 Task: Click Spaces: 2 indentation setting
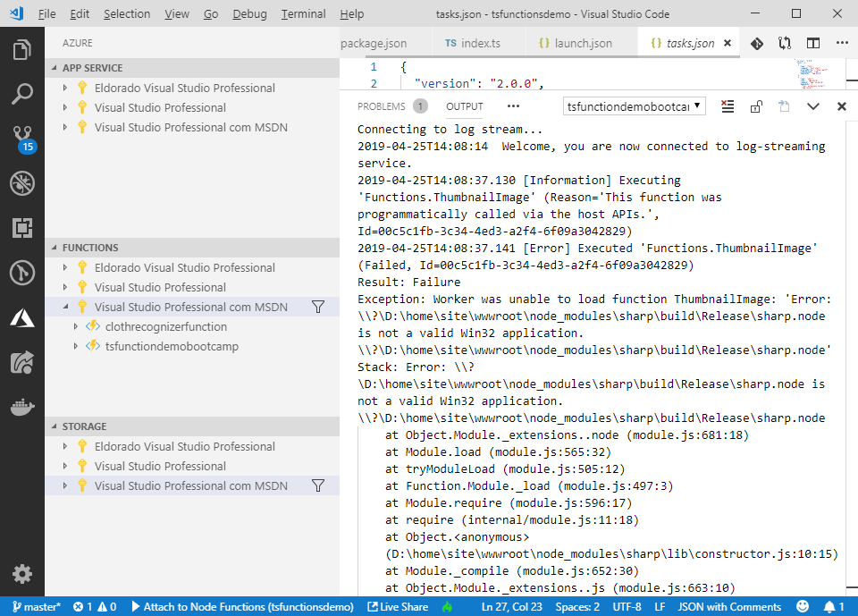coord(577,607)
